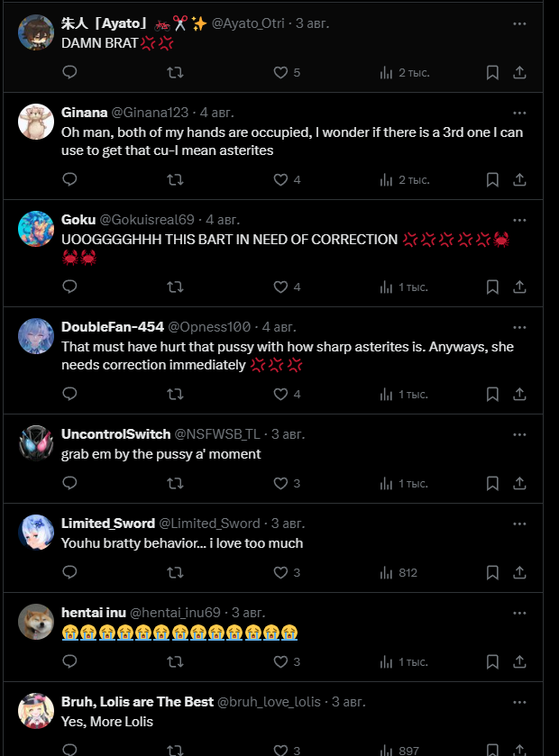This screenshot has width=559, height=756.
Task: View the 2 тыс. analytics on Ginana's tweet
Action: [x=405, y=180]
